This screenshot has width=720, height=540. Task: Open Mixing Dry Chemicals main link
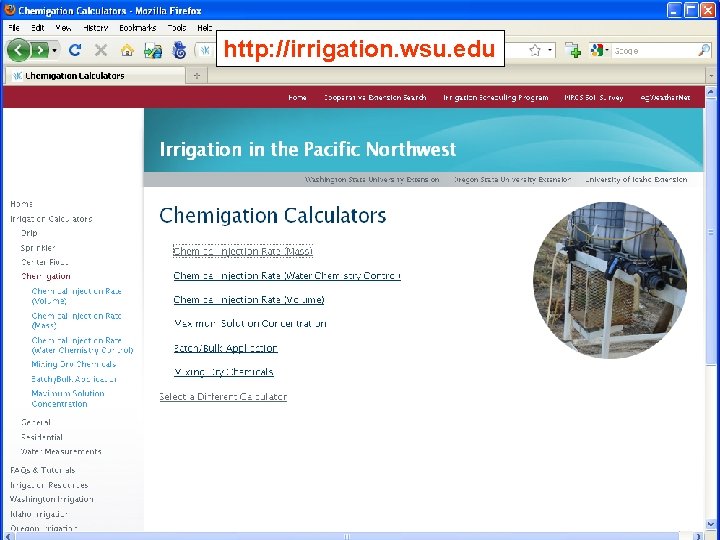click(224, 372)
